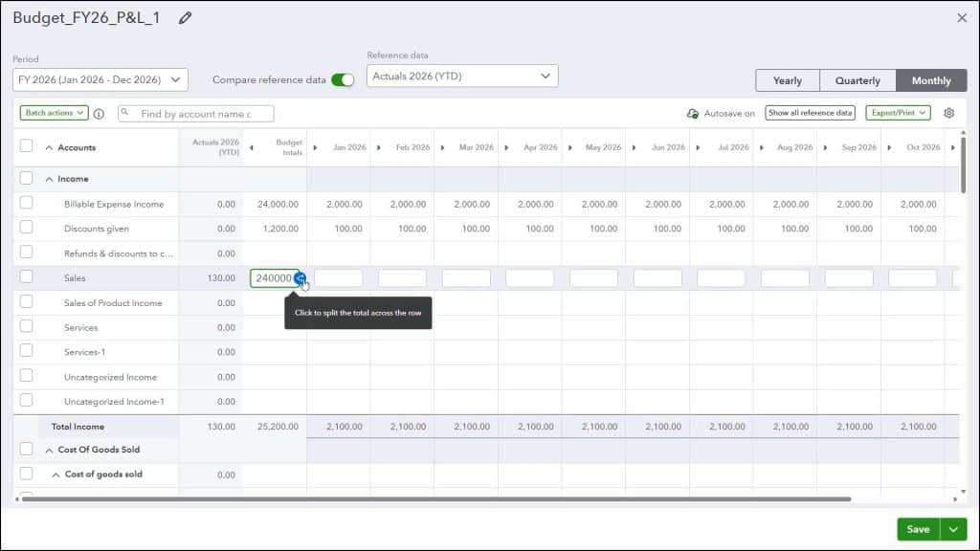Click the Sales Jan 2026 input cell
This screenshot has height=551, width=980.
click(x=338, y=278)
